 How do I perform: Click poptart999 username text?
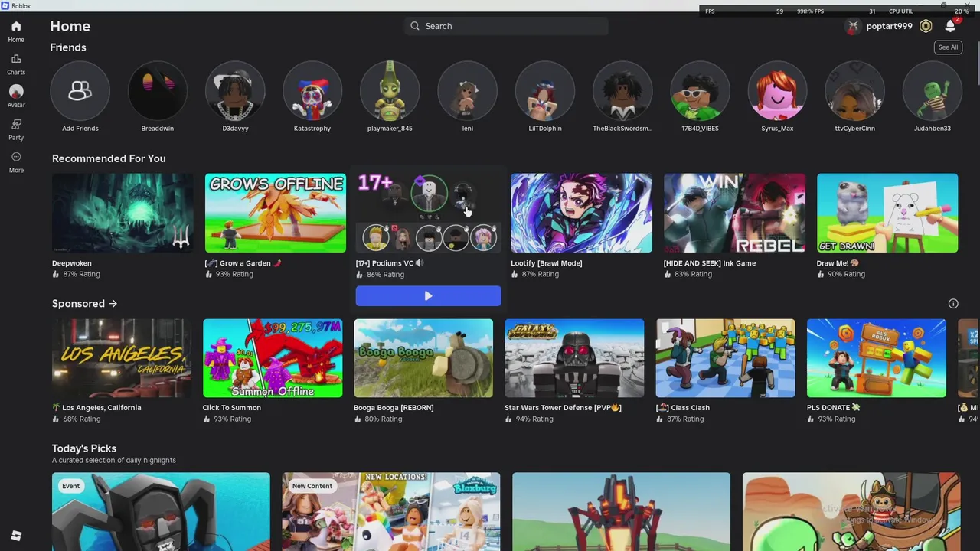(889, 26)
